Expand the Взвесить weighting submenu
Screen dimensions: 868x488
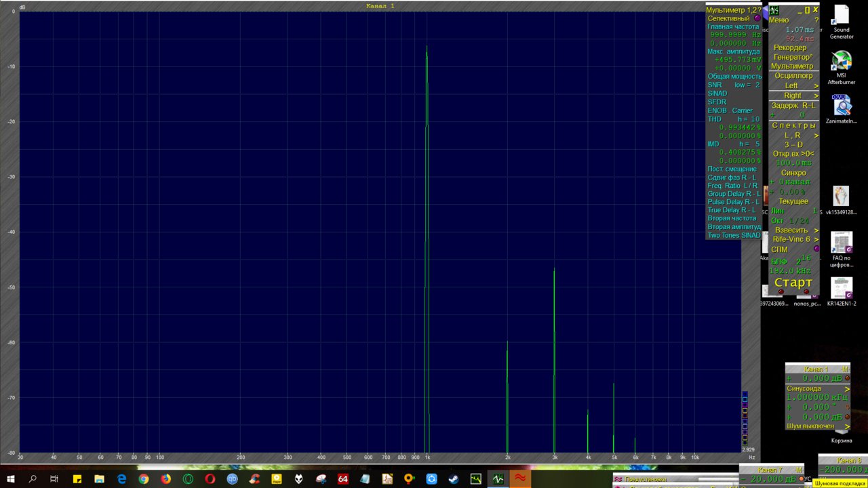click(x=793, y=230)
